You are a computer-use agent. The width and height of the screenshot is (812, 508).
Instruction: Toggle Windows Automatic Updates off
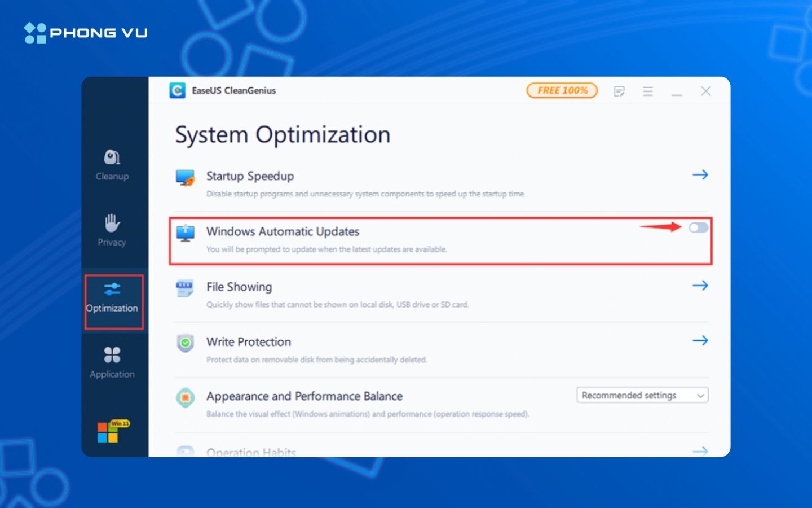[x=698, y=227]
